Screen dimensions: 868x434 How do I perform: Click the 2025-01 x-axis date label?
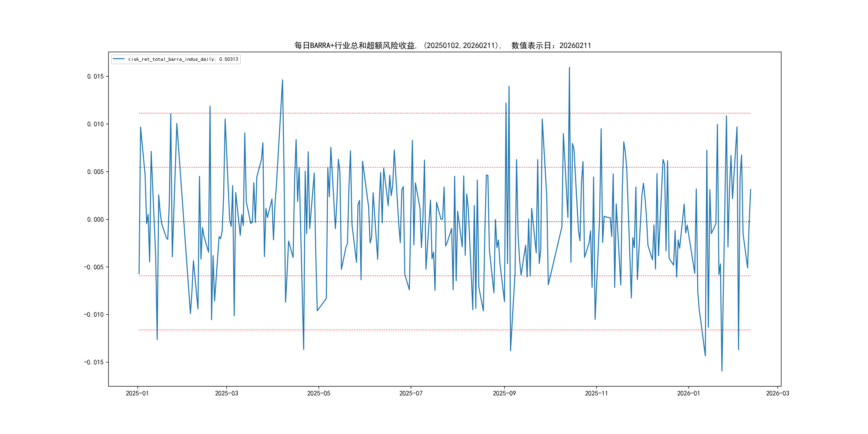[137, 393]
